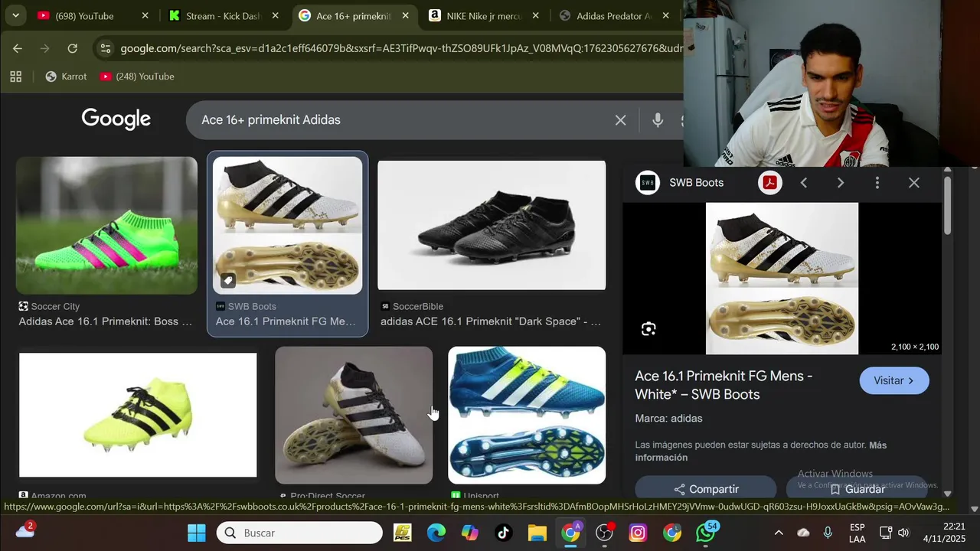The image size is (980, 551).
Task: Open Microsoft Edge from the taskbar
Action: point(436,533)
